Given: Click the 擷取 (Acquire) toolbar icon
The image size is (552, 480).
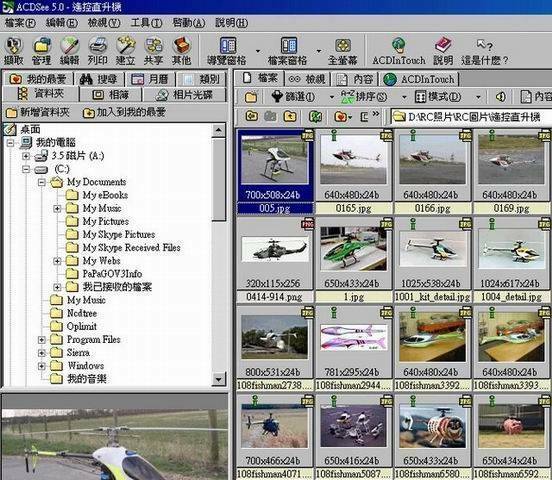Looking at the screenshot, I should click(x=14, y=51).
